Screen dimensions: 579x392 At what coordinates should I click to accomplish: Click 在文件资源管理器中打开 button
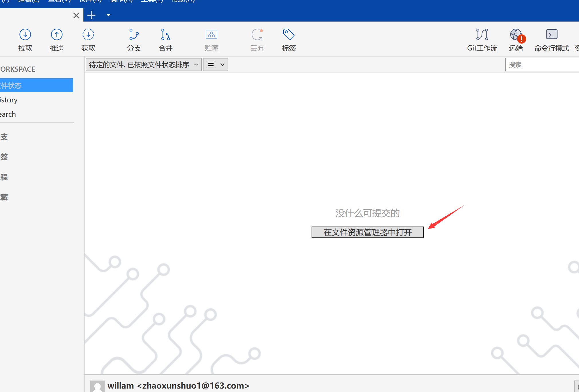pos(367,232)
